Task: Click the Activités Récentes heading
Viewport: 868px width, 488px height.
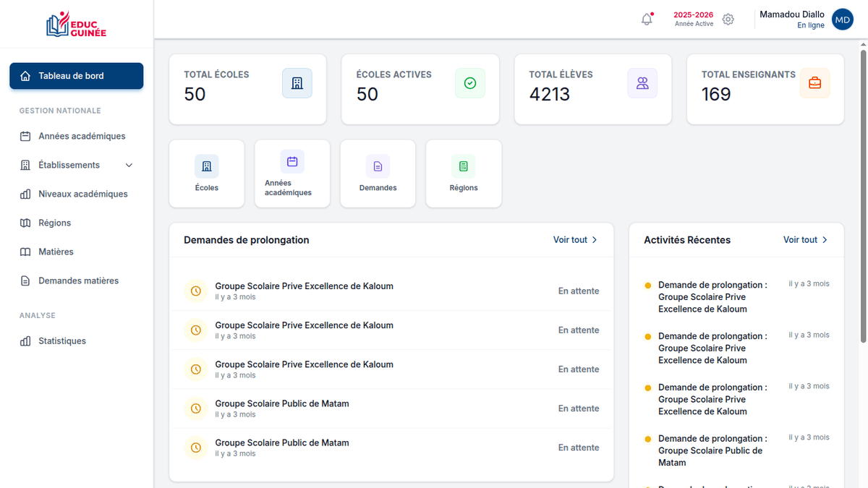Action: point(687,240)
